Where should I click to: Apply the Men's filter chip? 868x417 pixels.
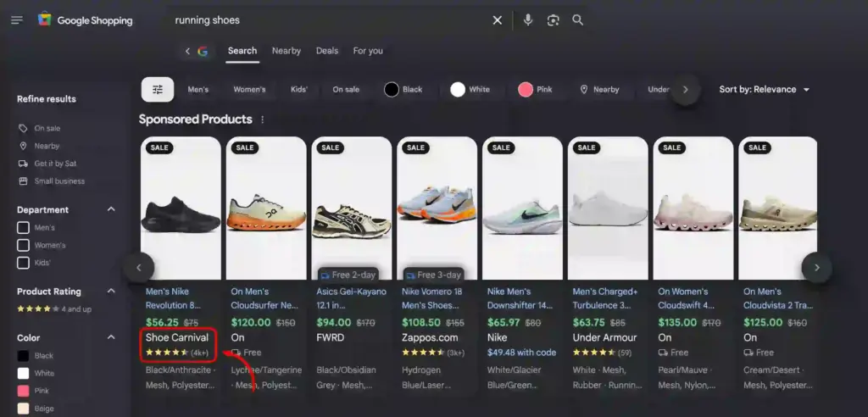pyautogui.click(x=198, y=90)
